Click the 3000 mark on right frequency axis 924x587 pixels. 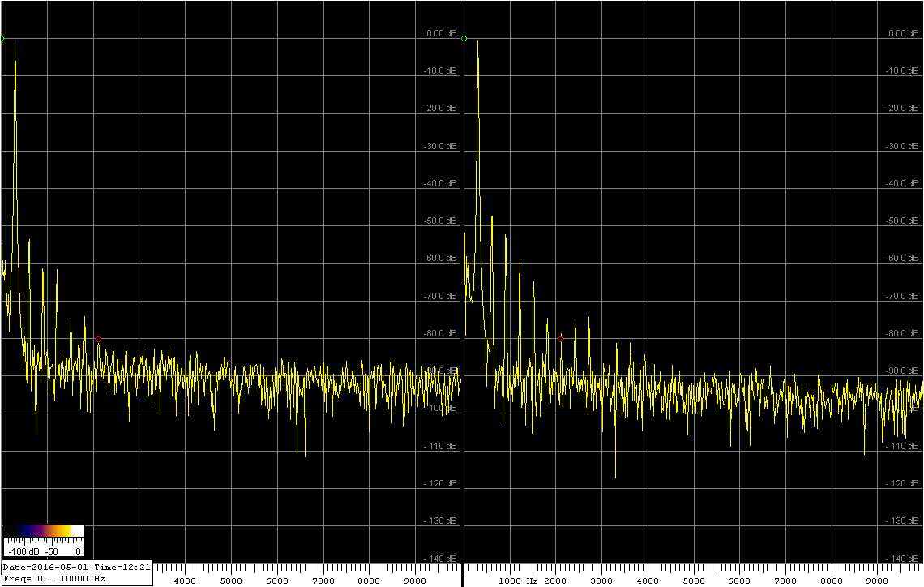click(601, 581)
